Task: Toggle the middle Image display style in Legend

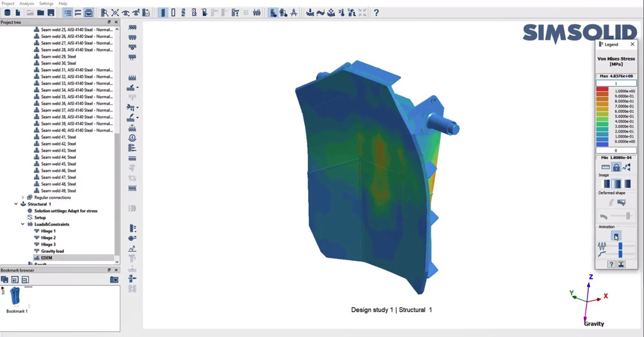Action: [617, 182]
